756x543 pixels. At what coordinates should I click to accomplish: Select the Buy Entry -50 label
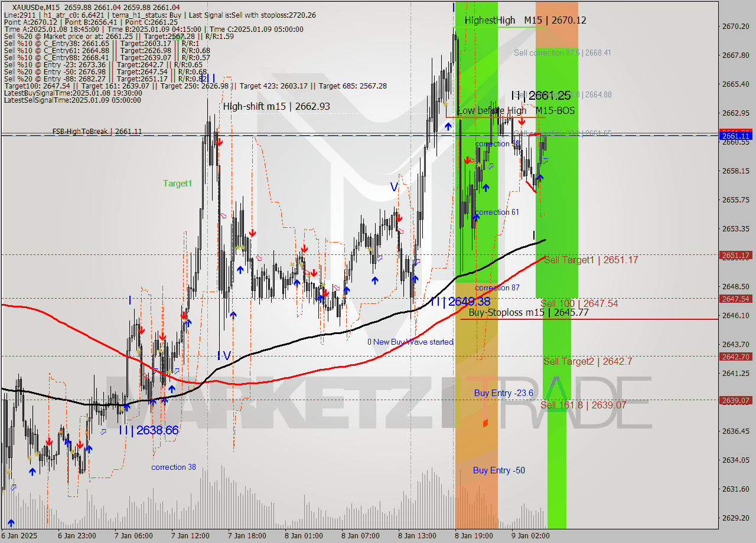pyautogui.click(x=499, y=470)
